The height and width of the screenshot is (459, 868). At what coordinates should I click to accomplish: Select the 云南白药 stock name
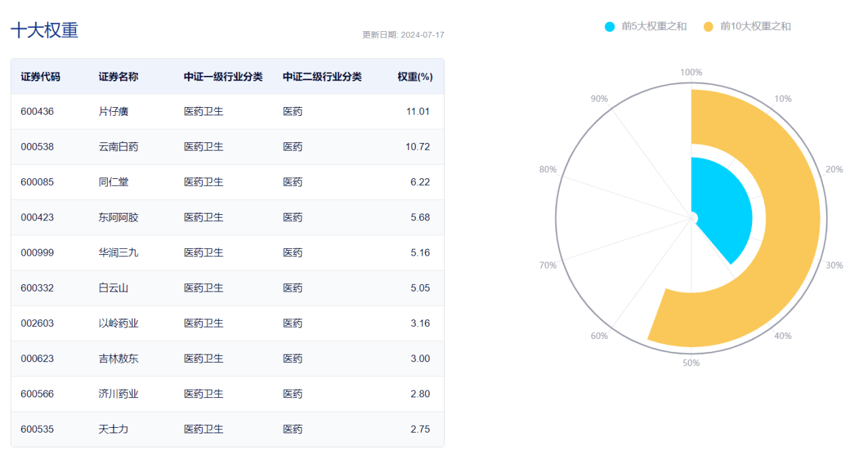118,147
